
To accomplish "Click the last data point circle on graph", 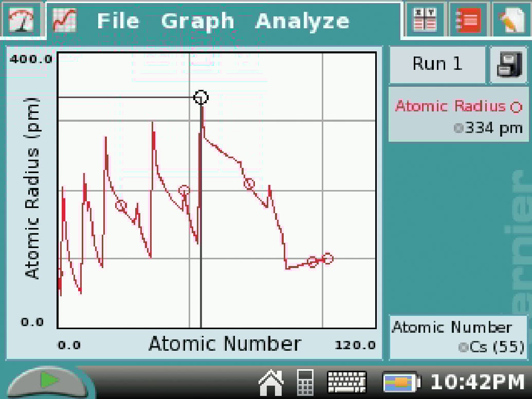I will point(328,259).
